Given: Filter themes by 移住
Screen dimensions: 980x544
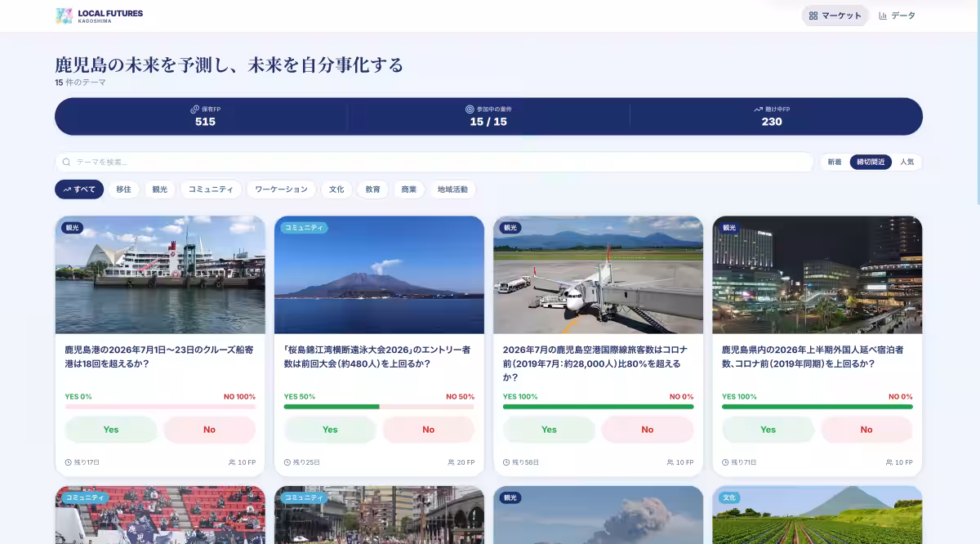Looking at the screenshot, I should [123, 190].
